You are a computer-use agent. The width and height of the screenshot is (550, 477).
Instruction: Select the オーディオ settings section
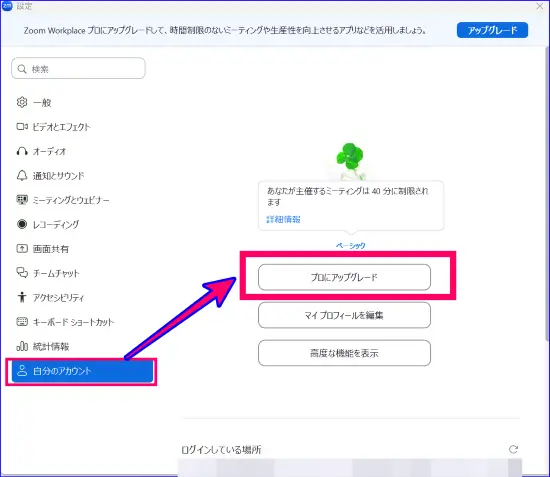pos(82,151)
